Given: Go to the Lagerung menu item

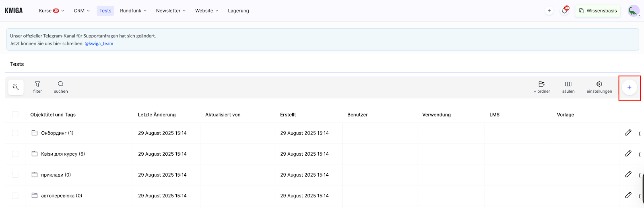Looking at the screenshot, I should [x=238, y=11].
